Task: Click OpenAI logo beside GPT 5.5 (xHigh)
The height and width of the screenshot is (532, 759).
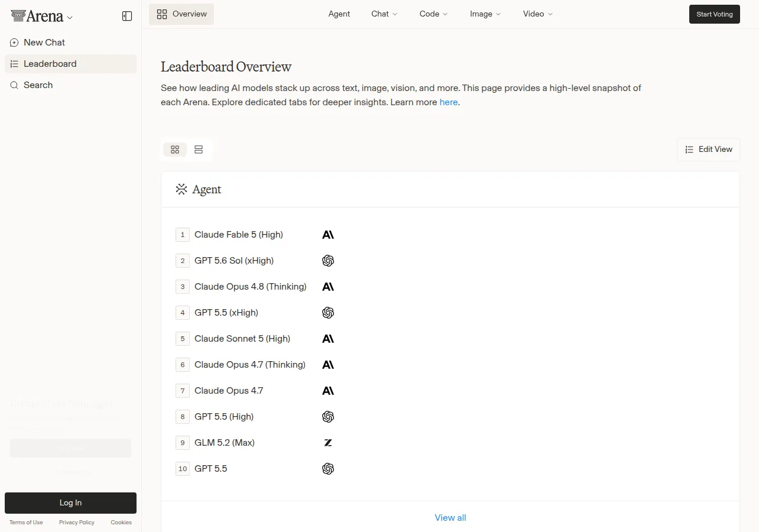Action: click(x=328, y=313)
